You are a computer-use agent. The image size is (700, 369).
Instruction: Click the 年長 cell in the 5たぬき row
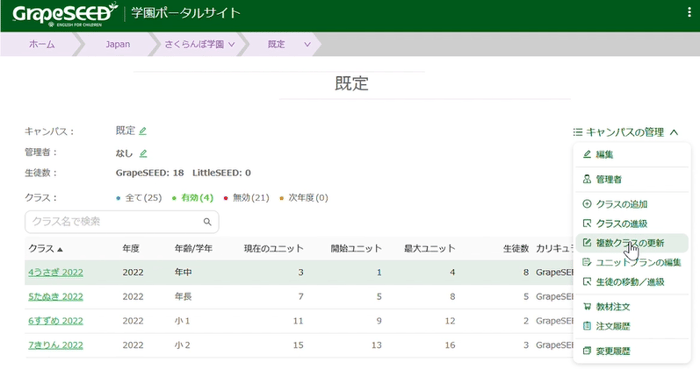click(x=183, y=297)
